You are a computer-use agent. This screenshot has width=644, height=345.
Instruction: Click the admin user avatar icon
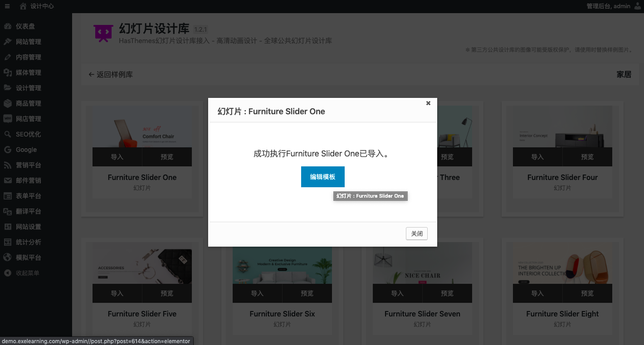pos(638,6)
